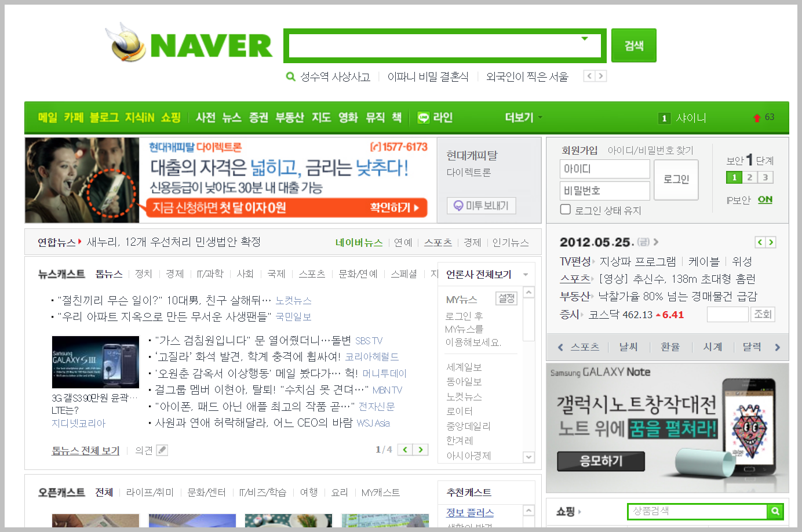802x532 pixels.
Task: Expand the 더보기 menu dropdown
Action: pyautogui.click(x=524, y=118)
